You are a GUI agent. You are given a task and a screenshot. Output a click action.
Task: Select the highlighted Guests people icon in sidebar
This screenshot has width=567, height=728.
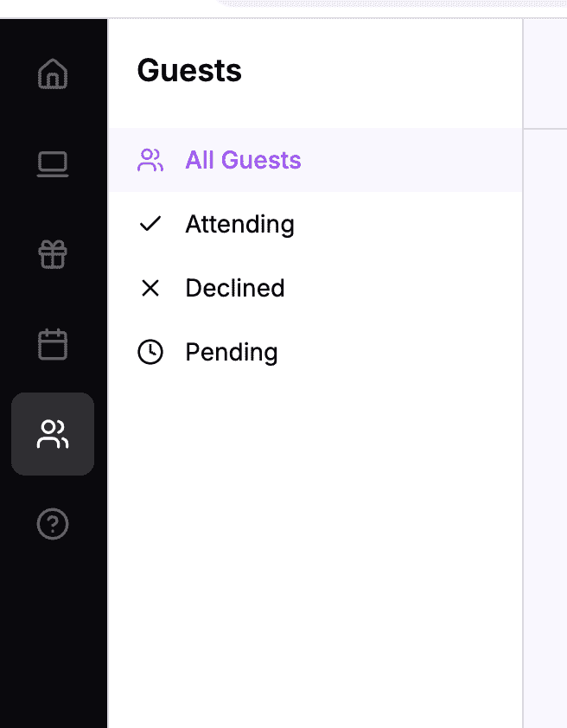click(x=53, y=434)
